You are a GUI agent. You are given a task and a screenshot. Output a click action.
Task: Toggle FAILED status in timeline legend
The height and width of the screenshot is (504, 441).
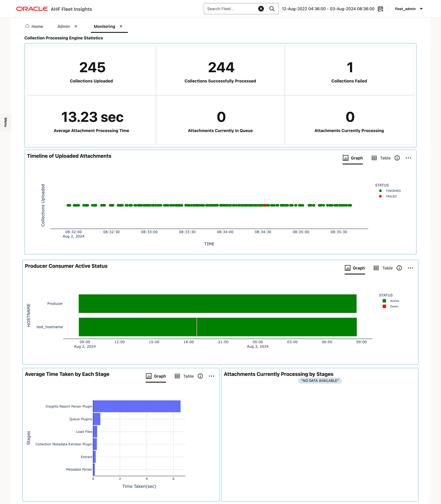tap(391, 197)
